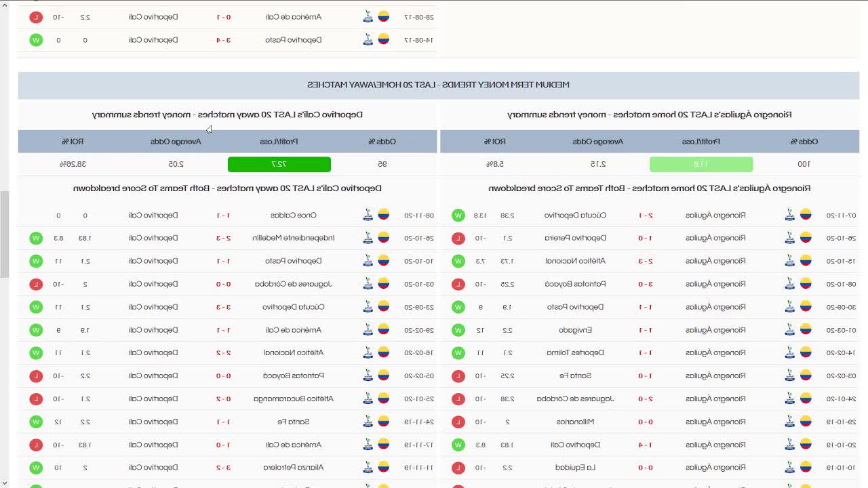This screenshot has height=488, width=868.
Task: Select team name Deportes Tolima
Action: point(576,352)
